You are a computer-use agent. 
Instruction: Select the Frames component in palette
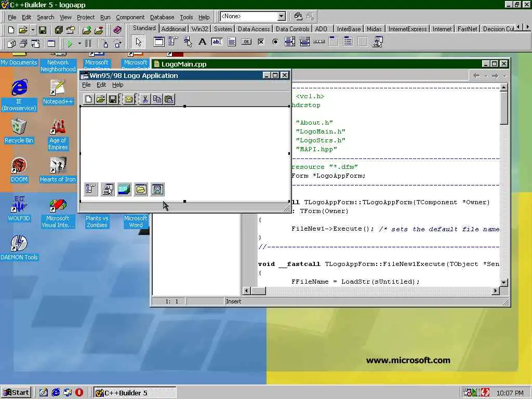tap(158, 42)
